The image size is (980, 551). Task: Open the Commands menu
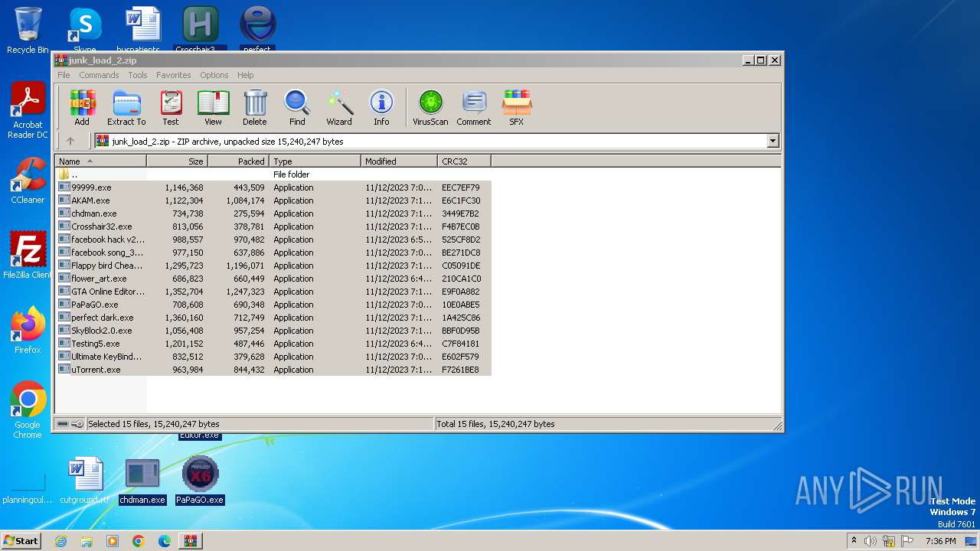[99, 75]
